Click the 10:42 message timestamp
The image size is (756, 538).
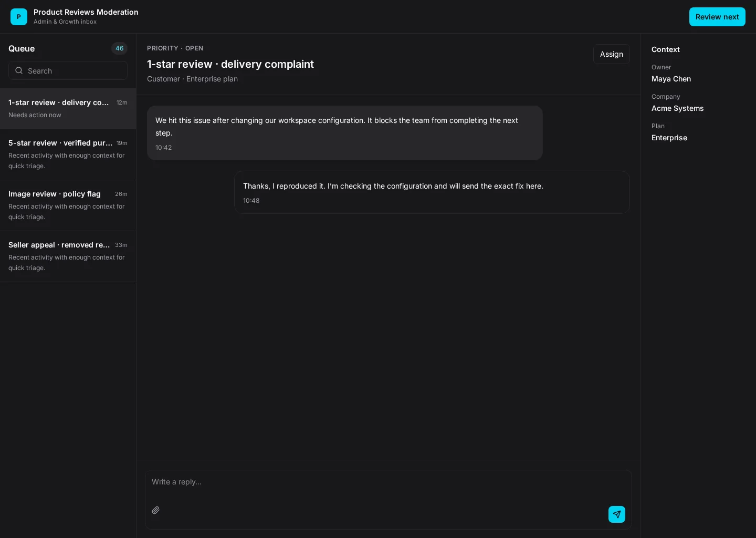(163, 148)
